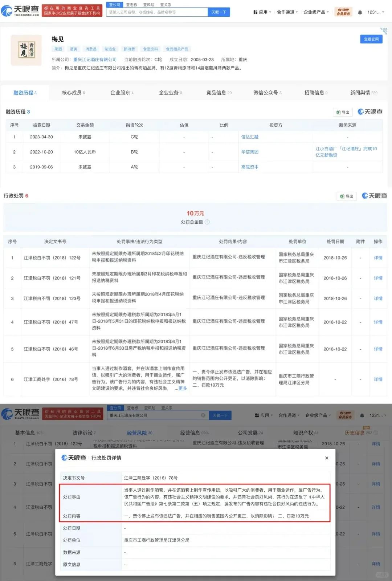
Task: Export the 行政处罚 table with 导出
Action: [347, 196]
